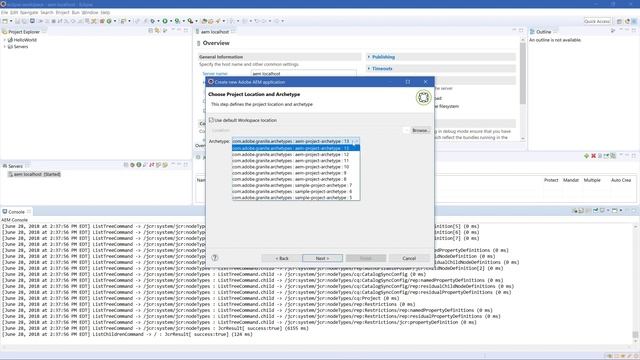Open the dropdown arrow beside the New icon
Image resolution: width=640 pixels, height=360 pixels.
click(x=11, y=21)
